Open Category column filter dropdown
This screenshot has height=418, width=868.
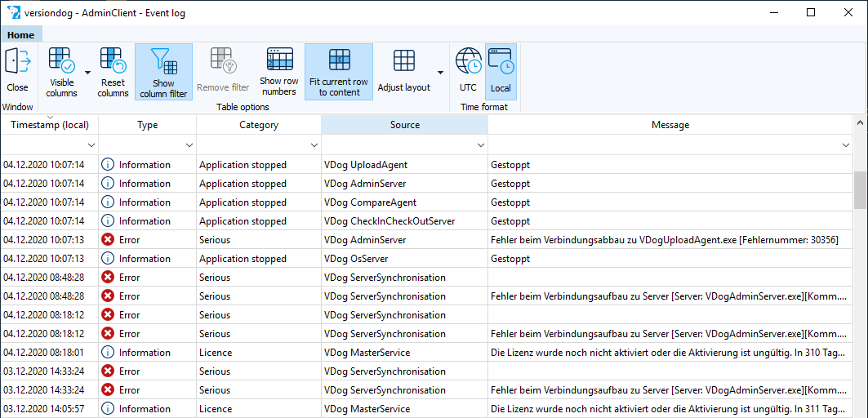point(314,145)
